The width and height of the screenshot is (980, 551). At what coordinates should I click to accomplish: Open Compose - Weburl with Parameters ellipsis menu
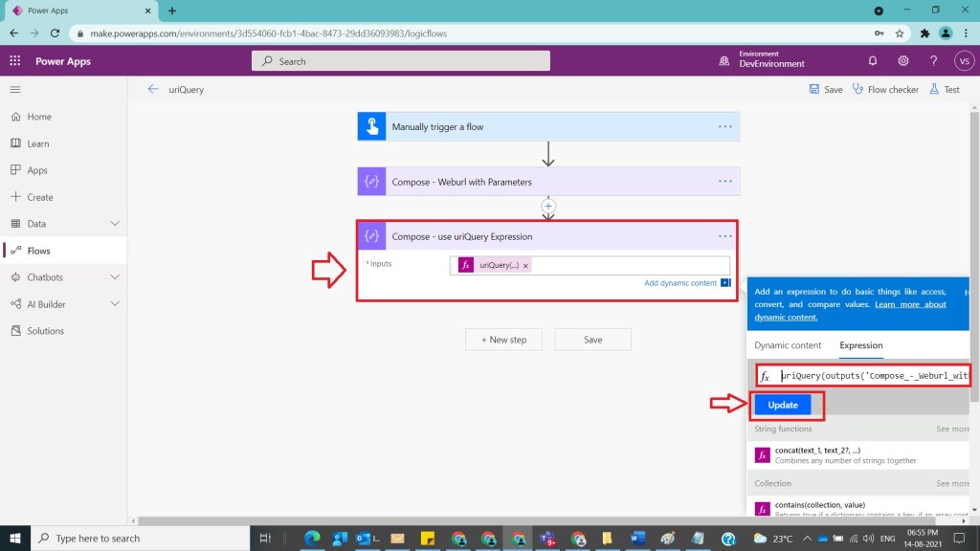point(724,182)
